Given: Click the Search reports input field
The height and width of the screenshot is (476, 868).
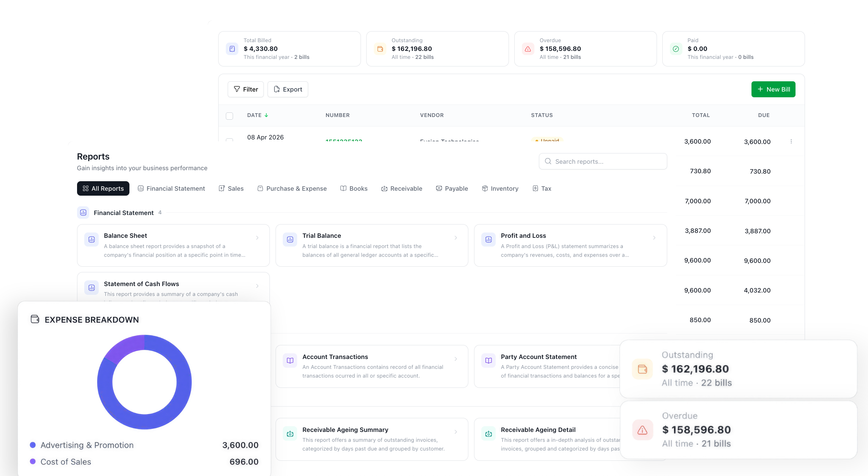Looking at the screenshot, I should pyautogui.click(x=603, y=161).
